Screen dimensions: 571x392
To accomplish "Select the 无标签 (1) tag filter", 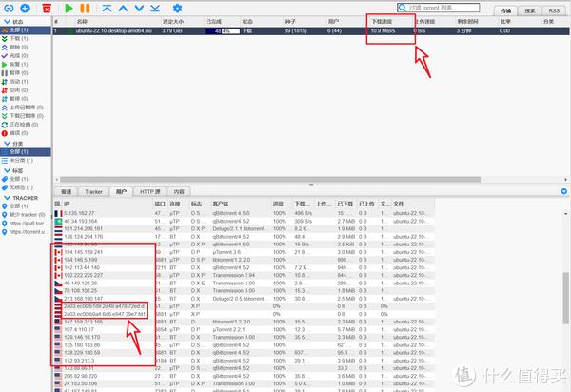I will coord(26,187).
